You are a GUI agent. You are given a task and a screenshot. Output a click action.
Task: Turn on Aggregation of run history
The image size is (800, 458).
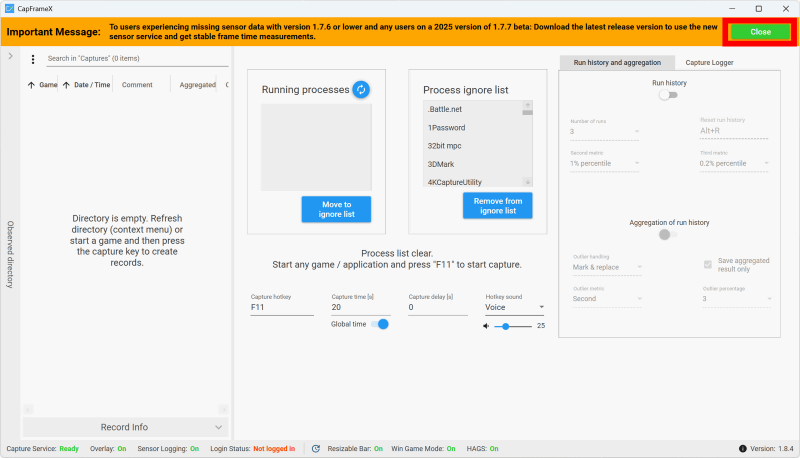point(668,235)
